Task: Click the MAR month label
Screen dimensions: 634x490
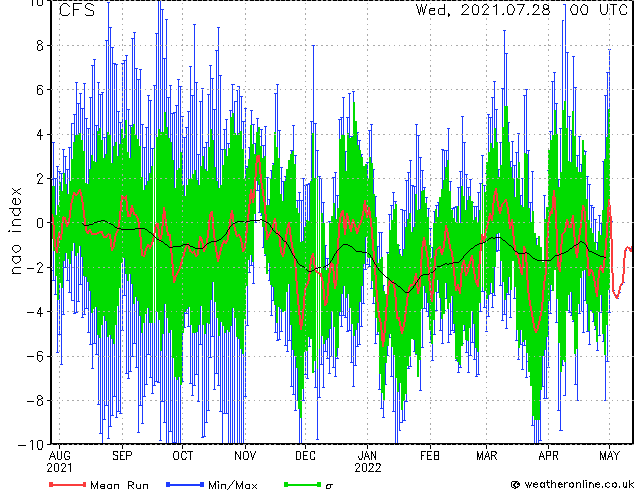Action: 486,456
